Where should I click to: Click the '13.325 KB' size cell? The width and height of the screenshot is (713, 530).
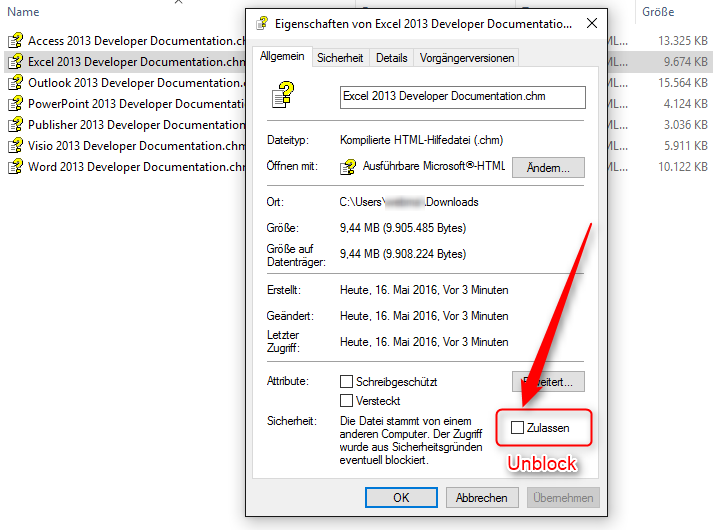coord(683,40)
